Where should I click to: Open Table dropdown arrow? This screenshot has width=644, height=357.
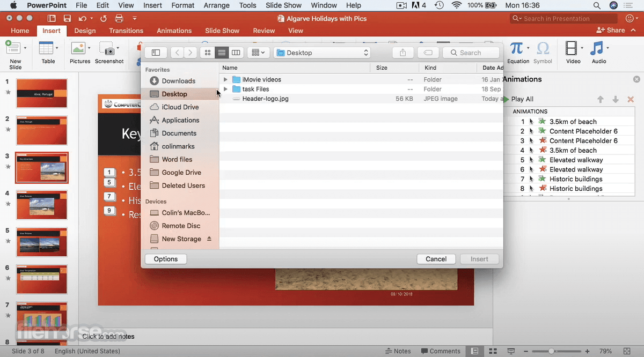click(57, 48)
